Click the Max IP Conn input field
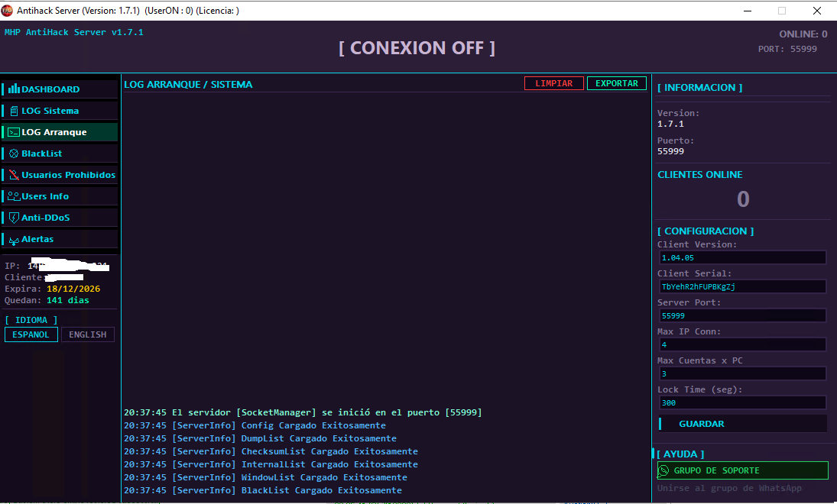Image resolution: width=837 pixels, height=504 pixels. tap(742, 344)
